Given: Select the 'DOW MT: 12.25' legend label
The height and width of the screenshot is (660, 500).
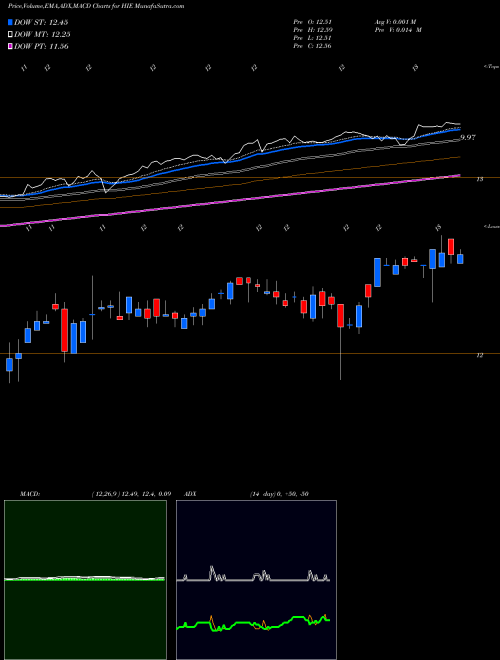Looking at the screenshot, I should 42,35.
